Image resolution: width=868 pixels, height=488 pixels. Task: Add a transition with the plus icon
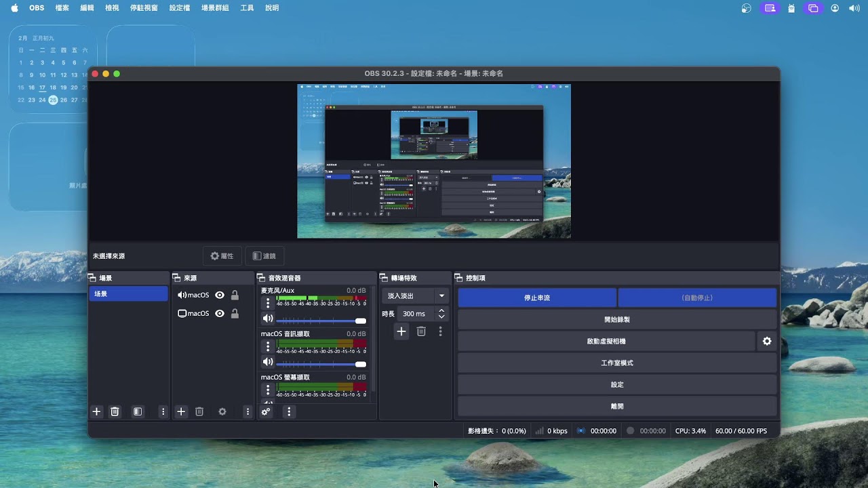pyautogui.click(x=401, y=331)
